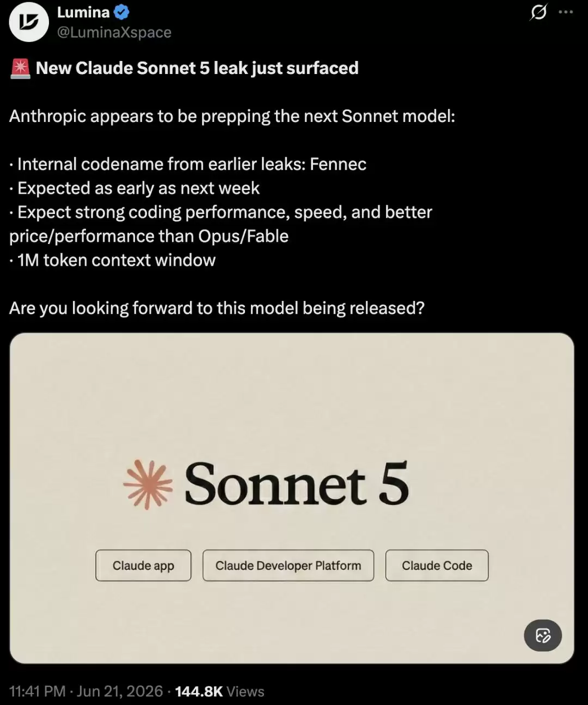The image size is (588, 705).
Task: Click the Claude Developer Platform button
Action: (288, 566)
